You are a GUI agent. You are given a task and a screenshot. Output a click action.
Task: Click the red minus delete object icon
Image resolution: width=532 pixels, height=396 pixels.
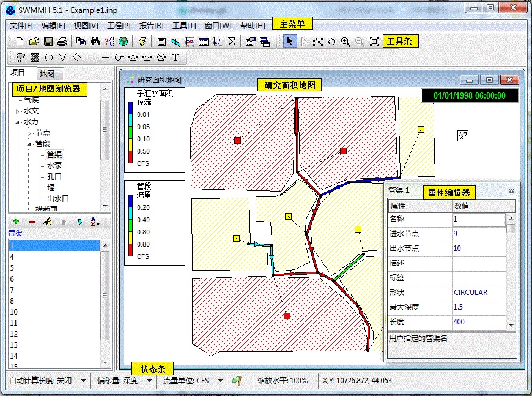point(32,221)
